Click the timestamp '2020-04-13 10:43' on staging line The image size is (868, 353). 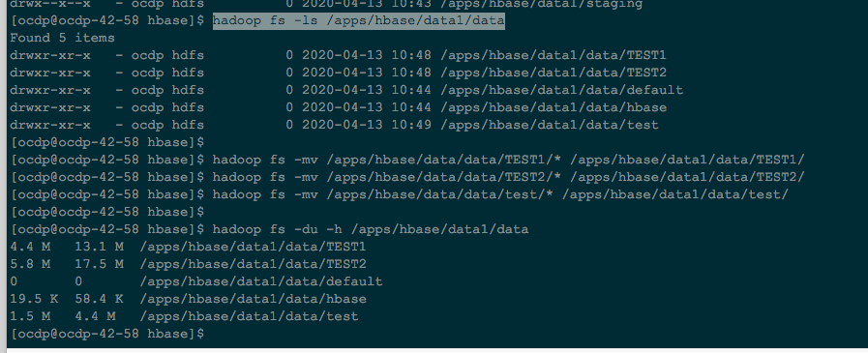[x=367, y=5]
